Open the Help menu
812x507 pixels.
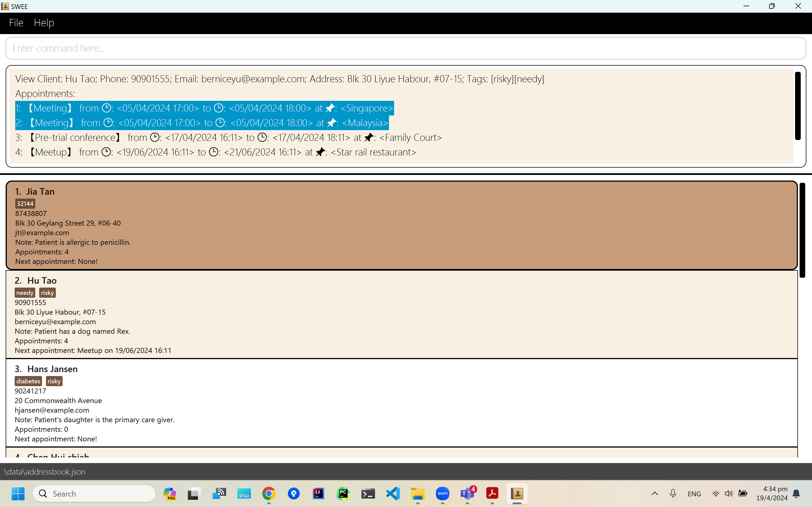pyautogui.click(x=44, y=23)
